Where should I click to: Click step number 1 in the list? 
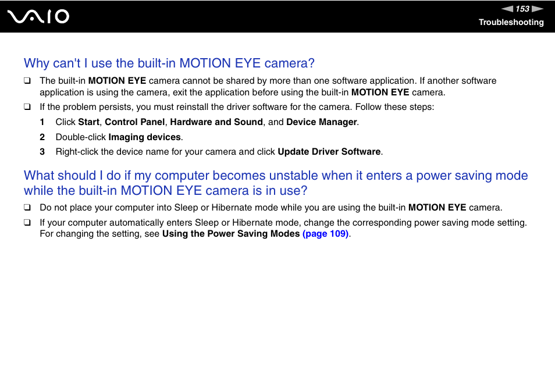(x=42, y=122)
